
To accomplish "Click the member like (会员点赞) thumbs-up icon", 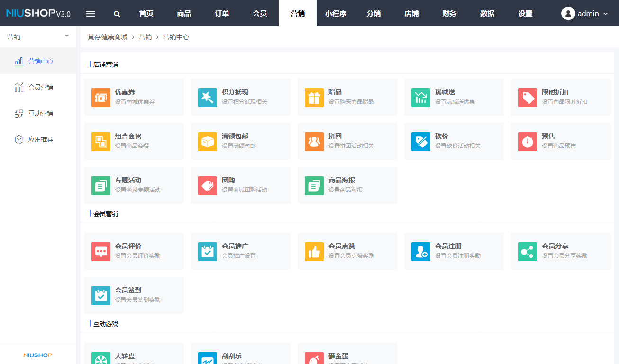I will 314,251.
